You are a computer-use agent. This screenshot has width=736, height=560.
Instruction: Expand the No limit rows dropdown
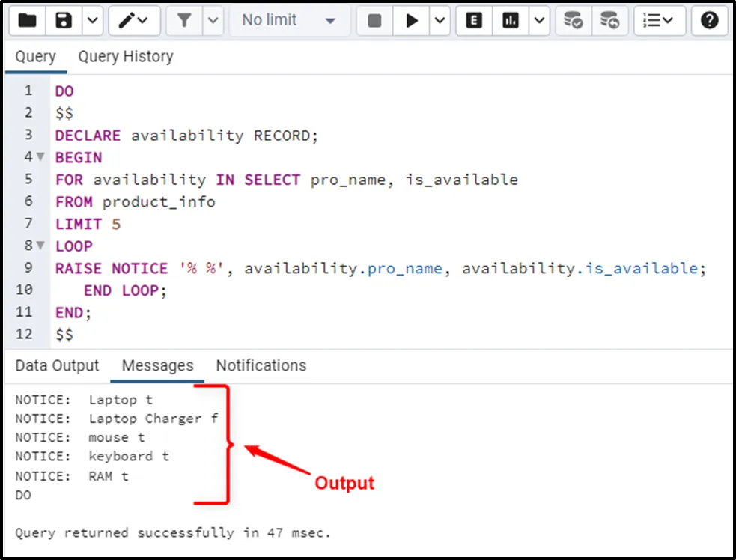[289, 21]
